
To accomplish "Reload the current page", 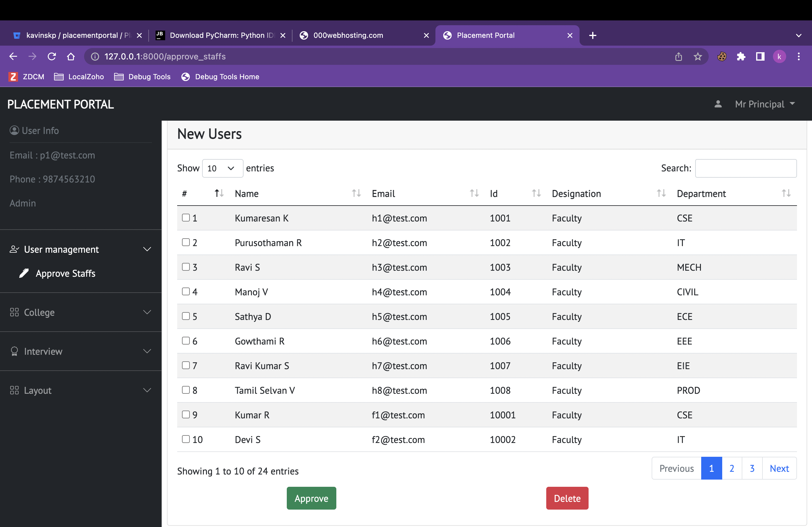I will click(x=52, y=56).
